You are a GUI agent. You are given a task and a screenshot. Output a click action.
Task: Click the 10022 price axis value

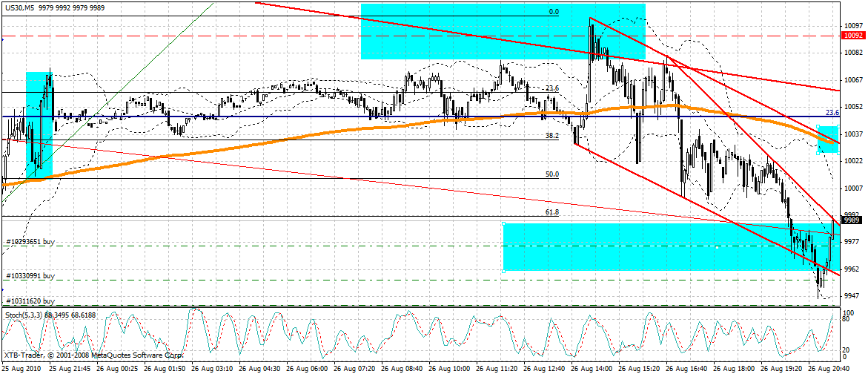(853, 161)
